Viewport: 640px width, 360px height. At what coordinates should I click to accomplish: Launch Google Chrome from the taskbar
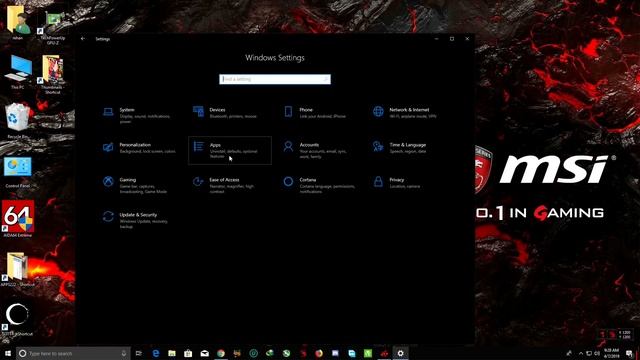(221, 353)
